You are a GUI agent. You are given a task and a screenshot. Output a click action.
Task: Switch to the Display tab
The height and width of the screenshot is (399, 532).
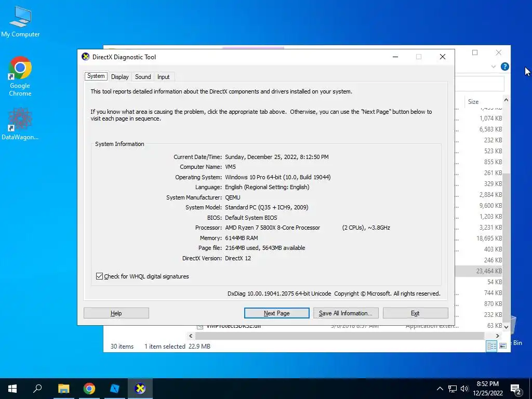(x=120, y=77)
